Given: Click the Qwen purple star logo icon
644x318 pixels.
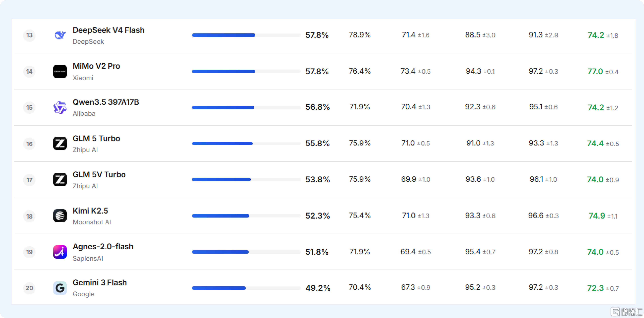Looking at the screenshot, I should point(60,108).
